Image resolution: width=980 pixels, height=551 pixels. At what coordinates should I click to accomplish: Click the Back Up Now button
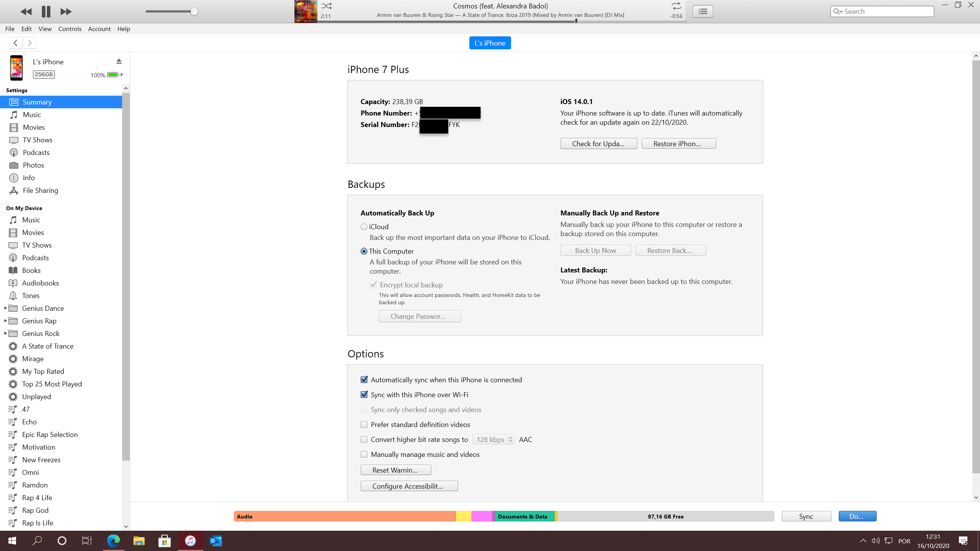coord(595,250)
